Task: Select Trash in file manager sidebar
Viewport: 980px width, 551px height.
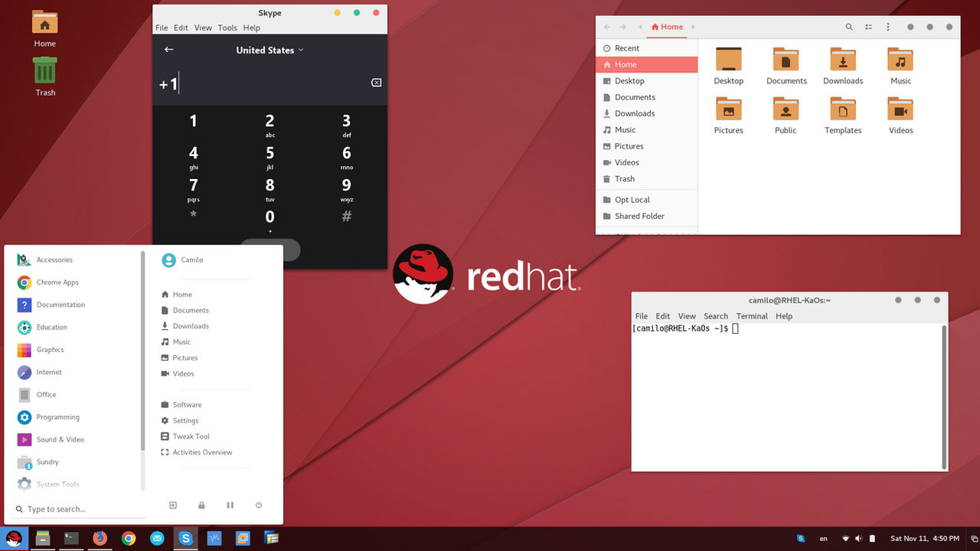Action: (x=647, y=179)
